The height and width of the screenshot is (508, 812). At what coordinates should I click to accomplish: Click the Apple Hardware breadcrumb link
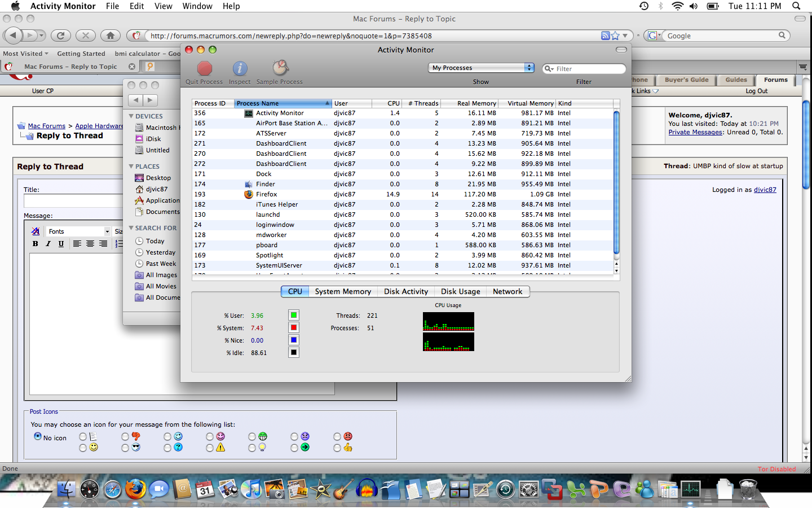coord(99,126)
